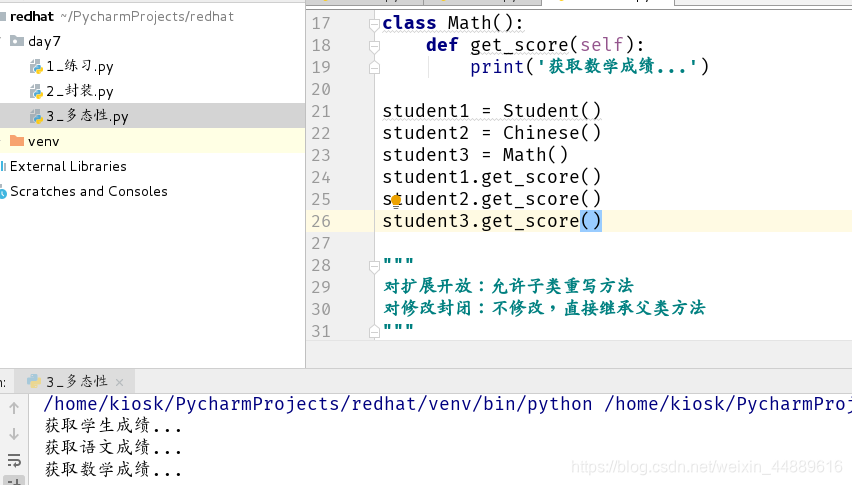Click Python file icon of 2_封装.py
The height and width of the screenshot is (485, 852).
click(x=36, y=92)
